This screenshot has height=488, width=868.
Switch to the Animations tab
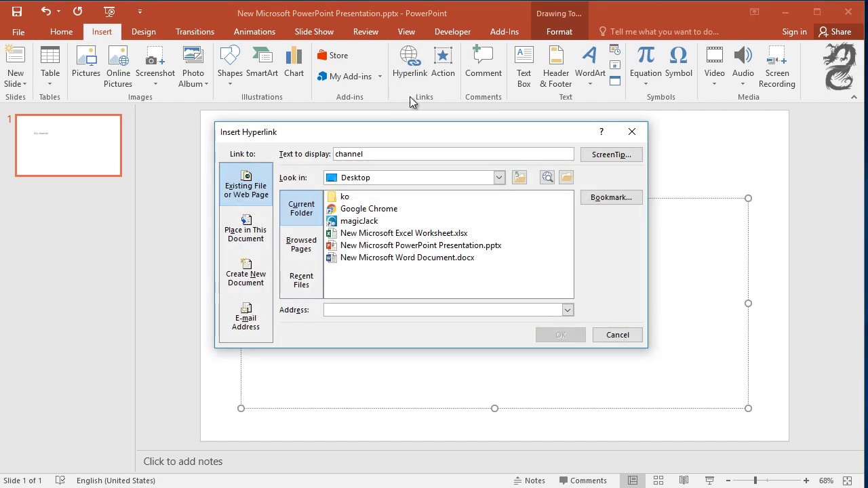coord(254,32)
